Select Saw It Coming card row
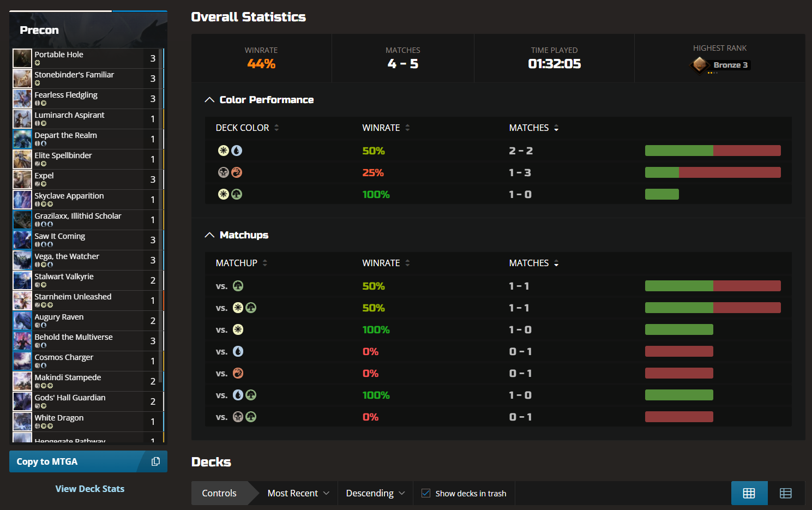Viewport: 812px width, 510px height. (x=88, y=240)
